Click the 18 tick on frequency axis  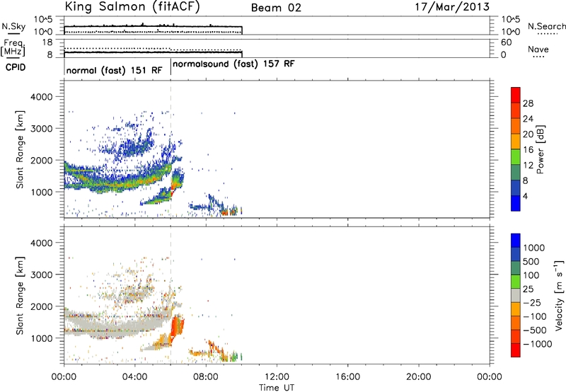pos(47,42)
